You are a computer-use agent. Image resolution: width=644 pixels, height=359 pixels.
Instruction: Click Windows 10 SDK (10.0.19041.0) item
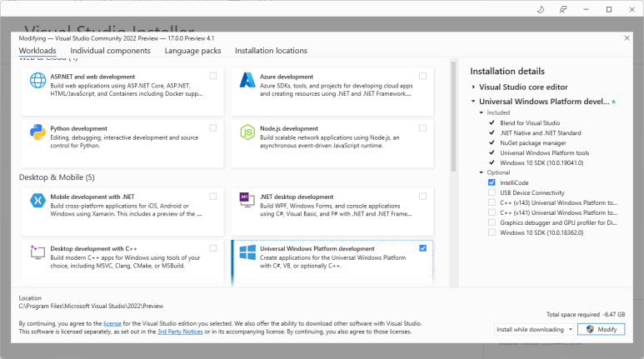(542, 162)
